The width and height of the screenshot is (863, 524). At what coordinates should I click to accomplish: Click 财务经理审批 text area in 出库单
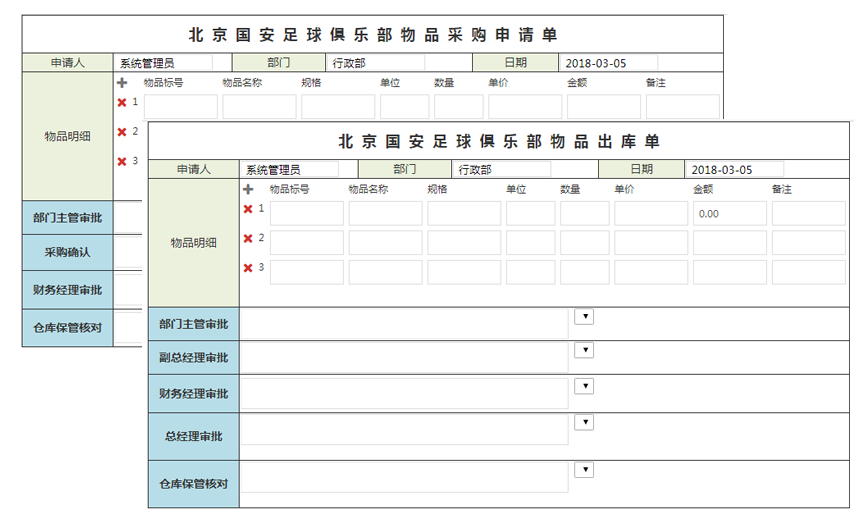click(405, 394)
